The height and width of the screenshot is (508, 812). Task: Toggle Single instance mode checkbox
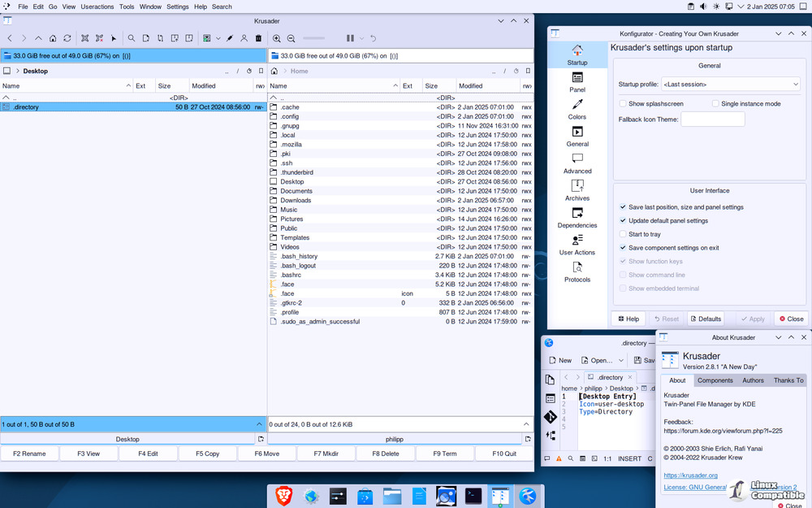(715, 104)
